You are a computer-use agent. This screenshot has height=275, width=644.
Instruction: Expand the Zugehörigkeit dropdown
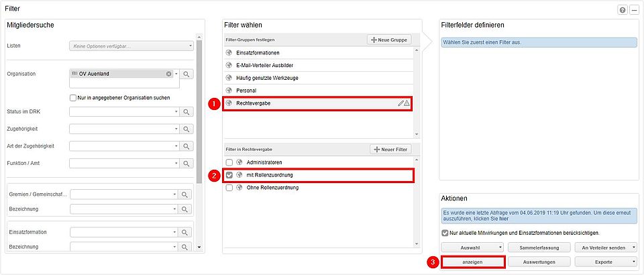click(x=125, y=129)
